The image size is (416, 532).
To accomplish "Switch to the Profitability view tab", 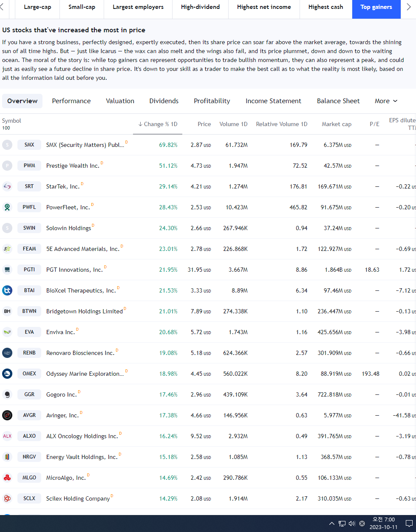I will coord(212,101).
